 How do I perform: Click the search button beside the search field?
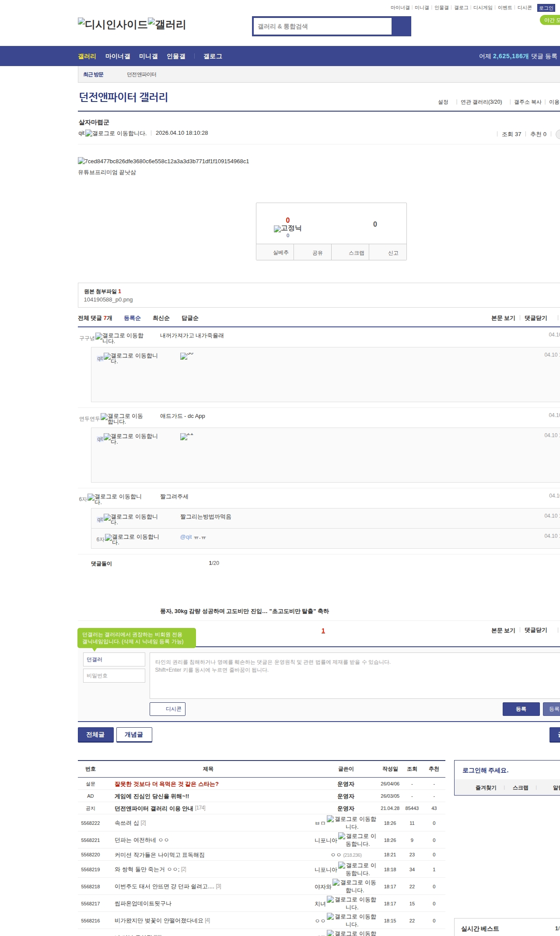click(x=401, y=26)
